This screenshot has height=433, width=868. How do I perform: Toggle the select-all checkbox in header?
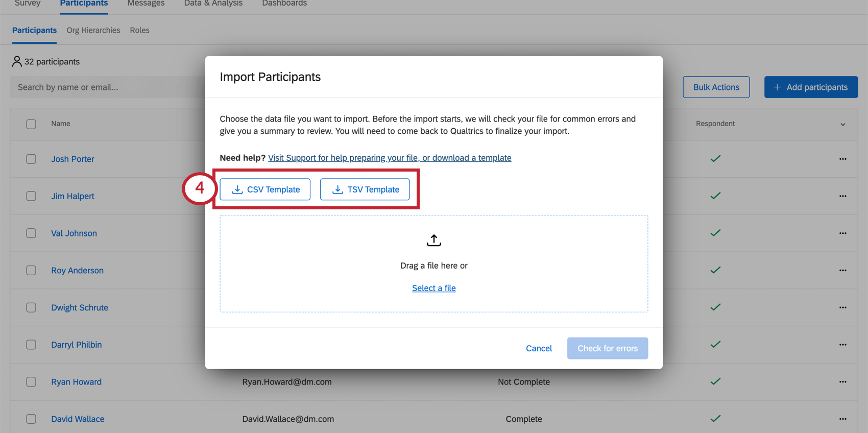coord(31,124)
